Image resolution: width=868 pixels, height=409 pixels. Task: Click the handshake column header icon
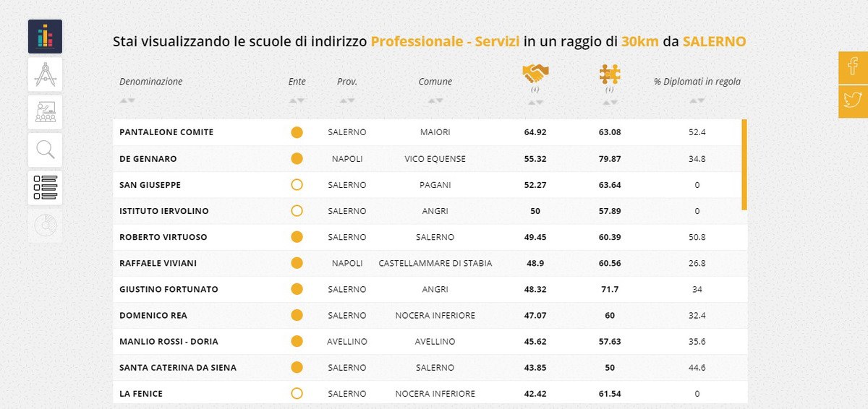535,74
